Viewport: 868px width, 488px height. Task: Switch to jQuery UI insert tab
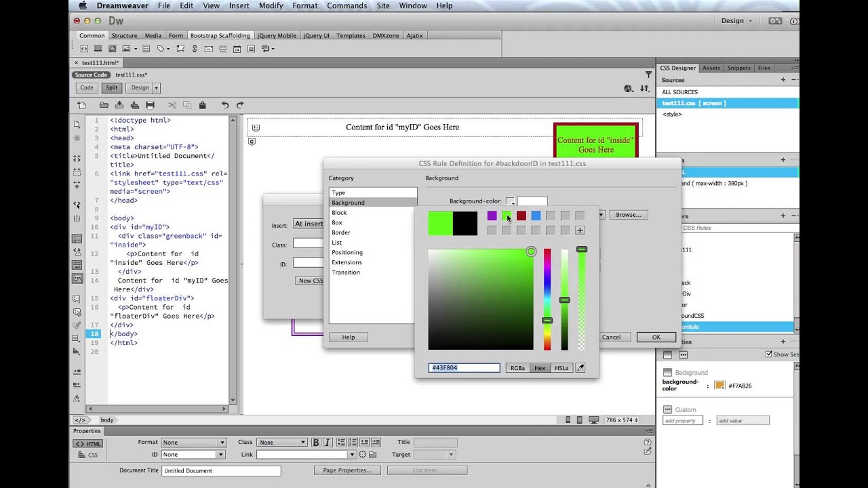click(x=316, y=35)
